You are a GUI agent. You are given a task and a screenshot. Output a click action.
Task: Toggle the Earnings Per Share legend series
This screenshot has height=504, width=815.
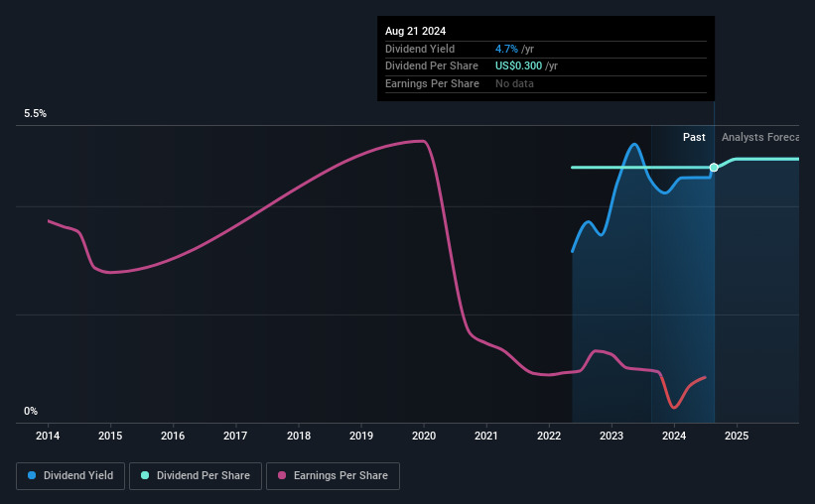(333, 476)
